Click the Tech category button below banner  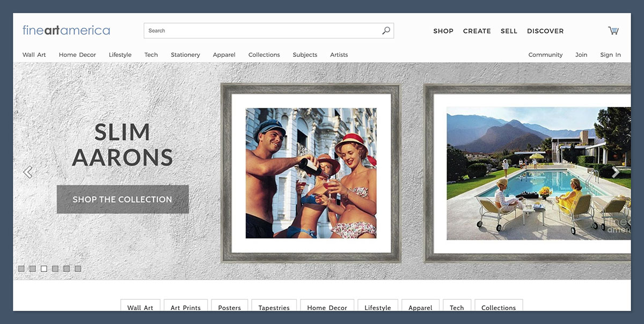point(457,306)
